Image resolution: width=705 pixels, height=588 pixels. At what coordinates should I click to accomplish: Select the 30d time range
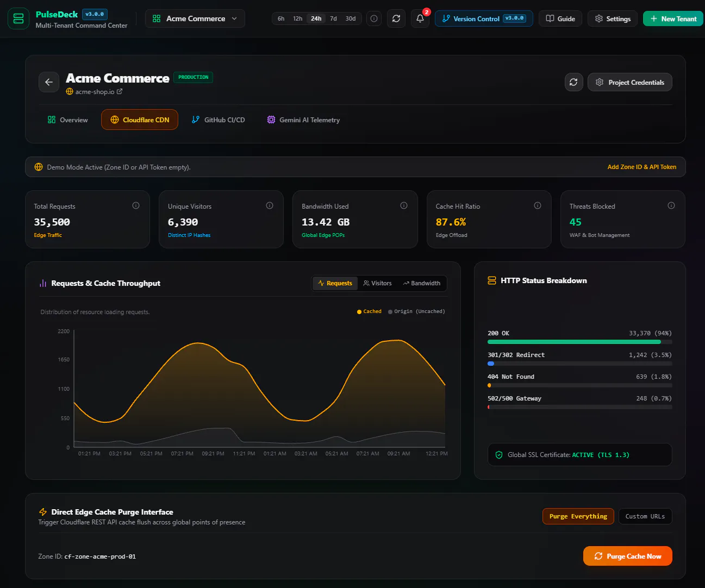coord(351,18)
